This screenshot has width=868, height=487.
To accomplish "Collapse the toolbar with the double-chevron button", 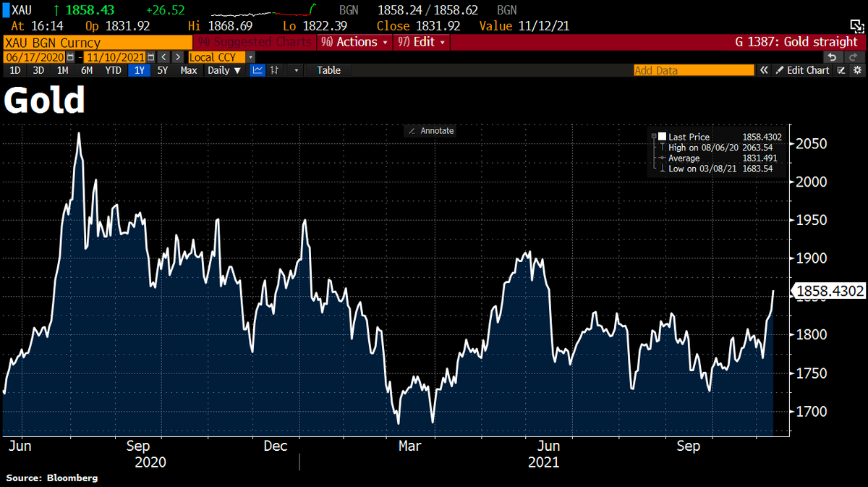I will pos(764,70).
